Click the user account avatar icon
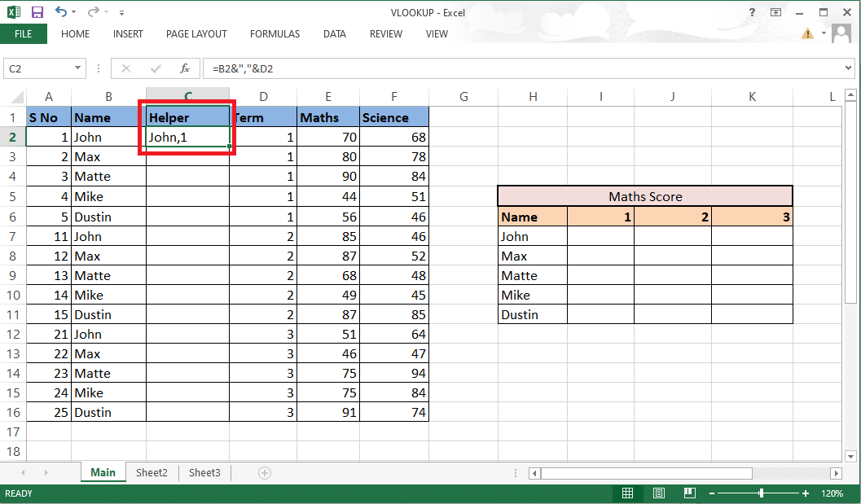861x504 pixels. 841,33
